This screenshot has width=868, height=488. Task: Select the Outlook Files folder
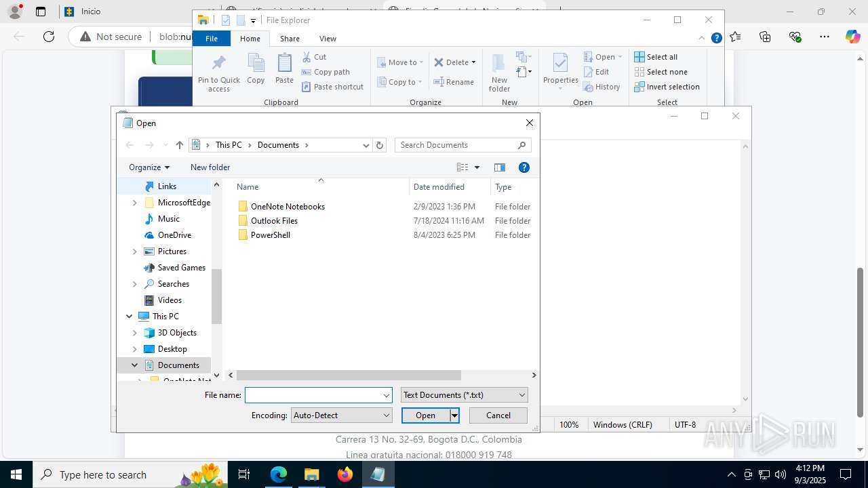274,221
